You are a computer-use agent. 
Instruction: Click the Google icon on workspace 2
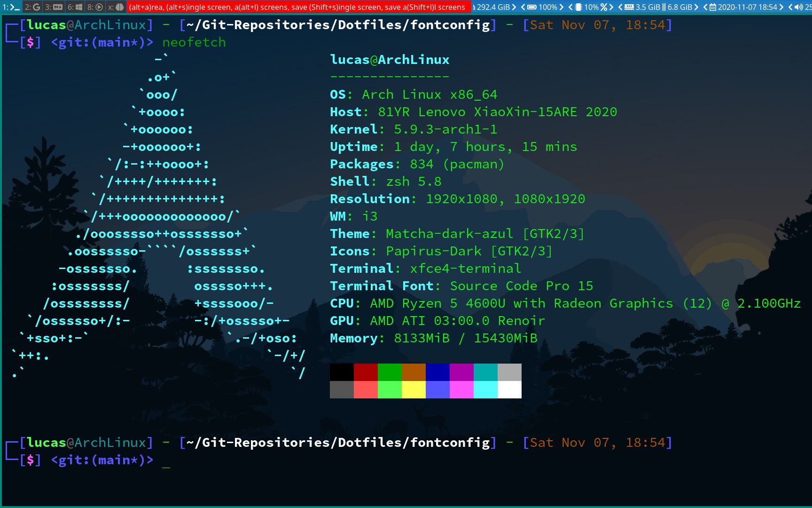tap(37, 7)
